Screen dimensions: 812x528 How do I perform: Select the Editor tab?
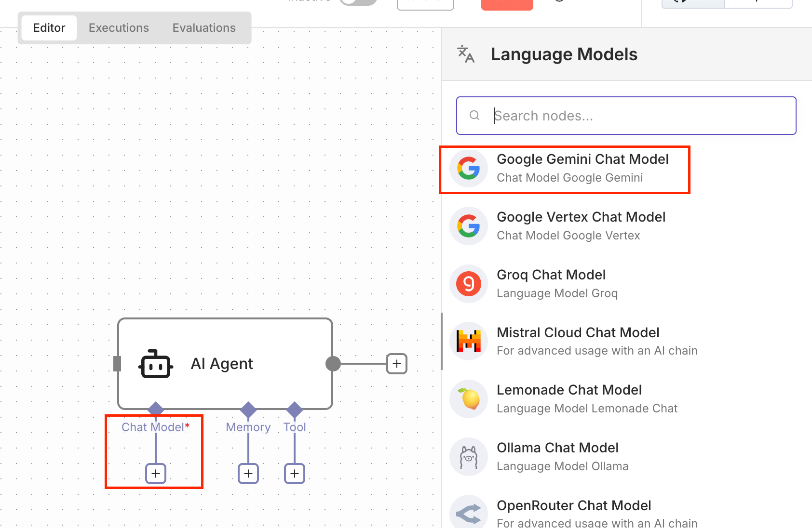49,27
